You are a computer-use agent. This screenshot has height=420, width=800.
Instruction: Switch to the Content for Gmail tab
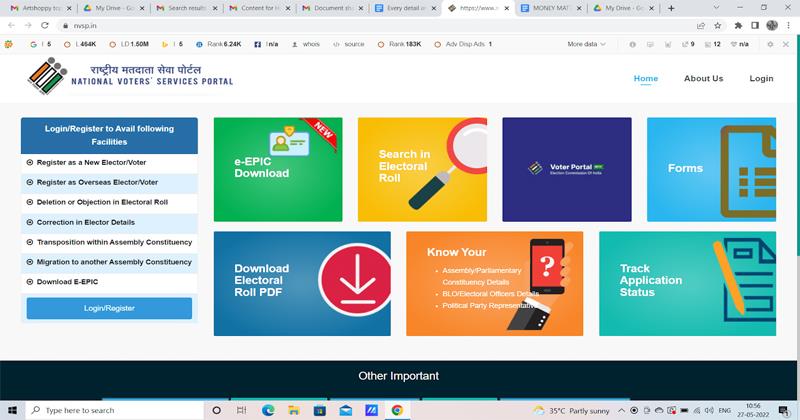(259, 8)
